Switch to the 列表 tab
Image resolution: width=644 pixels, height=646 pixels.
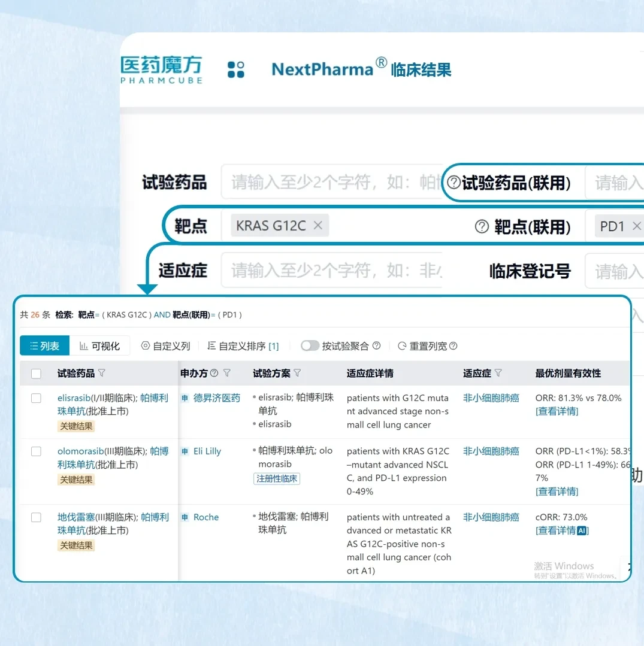(44, 345)
